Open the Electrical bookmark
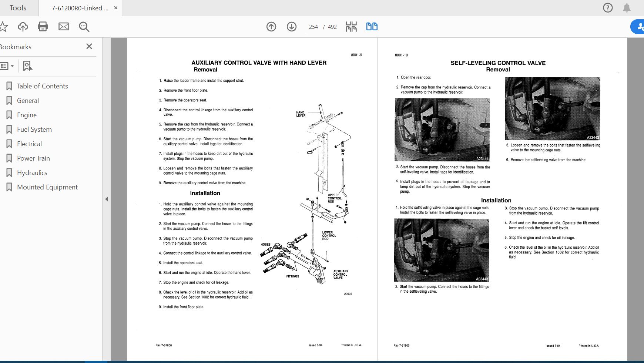The height and width of the screenshot is (363, 644). coord(29,144)
